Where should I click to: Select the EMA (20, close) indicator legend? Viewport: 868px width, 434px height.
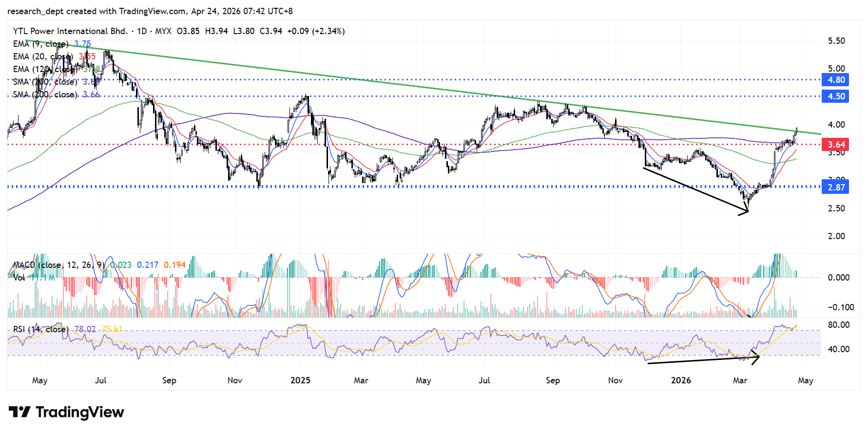(x=43, y=57)
